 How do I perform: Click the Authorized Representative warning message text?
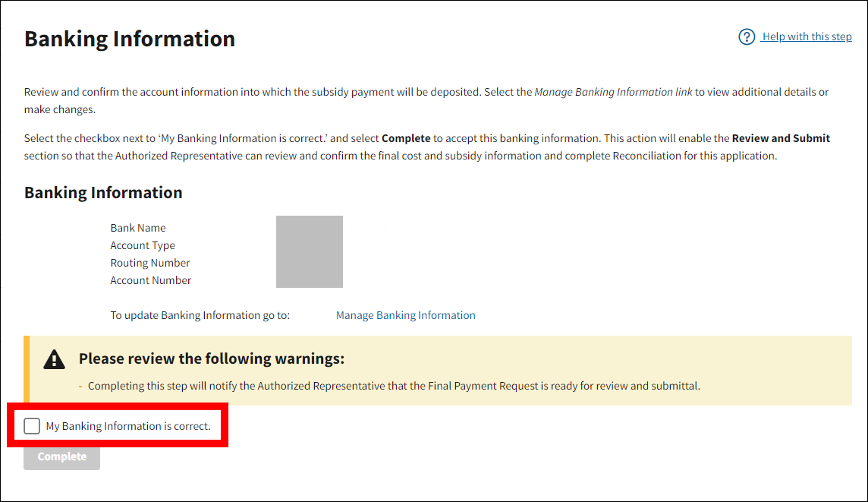point(394,386)
